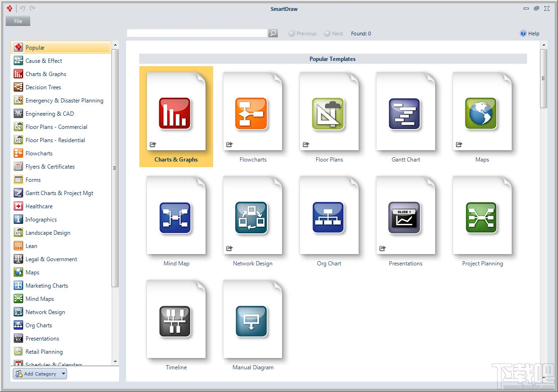The image size is (558, 392).
Task: Select the Forms category
Action: 61,179
